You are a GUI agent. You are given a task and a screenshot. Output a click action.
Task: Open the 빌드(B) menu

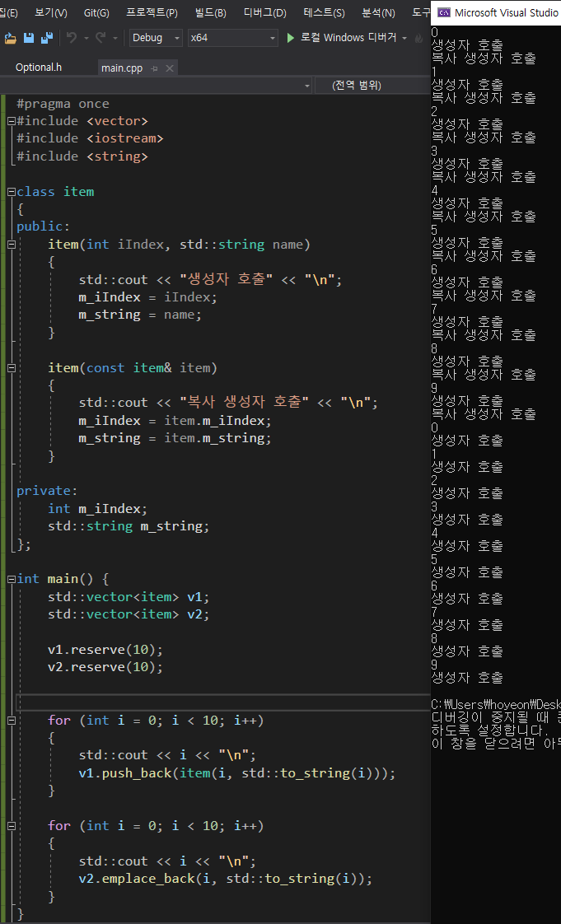pyautogui.click(x=210, y=12)
